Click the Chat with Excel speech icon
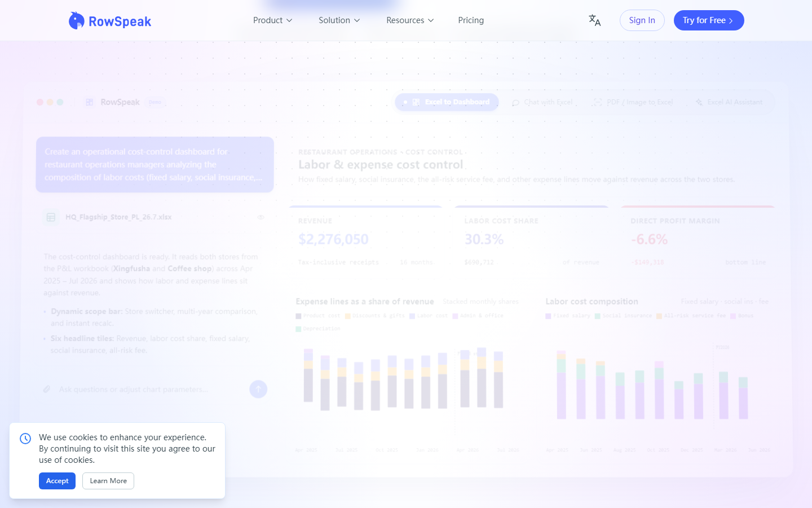 pyautogui.click(x=515, y=103)
